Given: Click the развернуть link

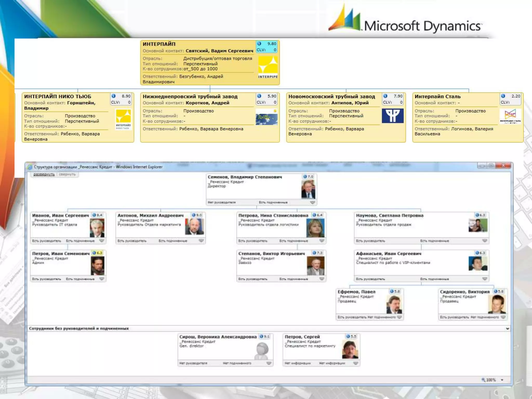Looking at the screenshot, I should (x=44, y=174).
